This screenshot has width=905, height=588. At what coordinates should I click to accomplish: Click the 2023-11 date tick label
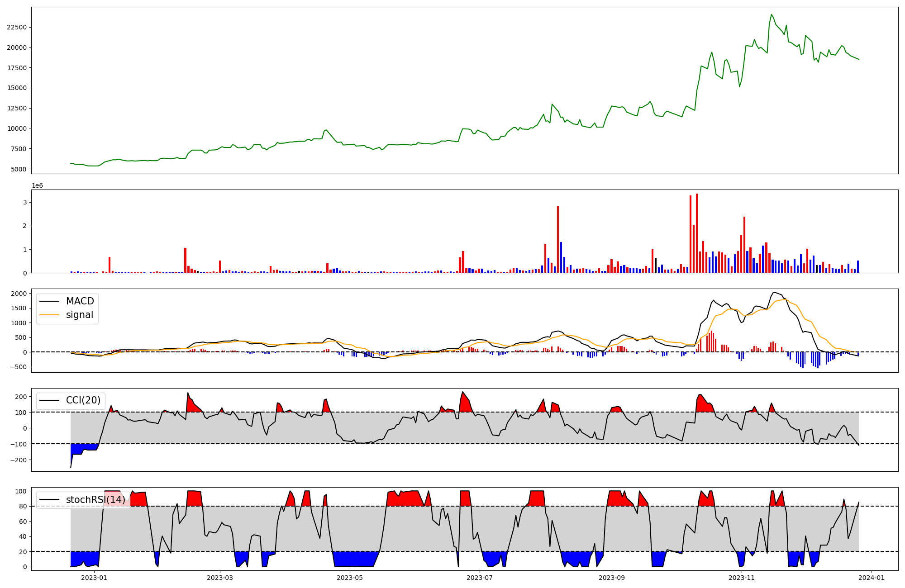point(742,578)
